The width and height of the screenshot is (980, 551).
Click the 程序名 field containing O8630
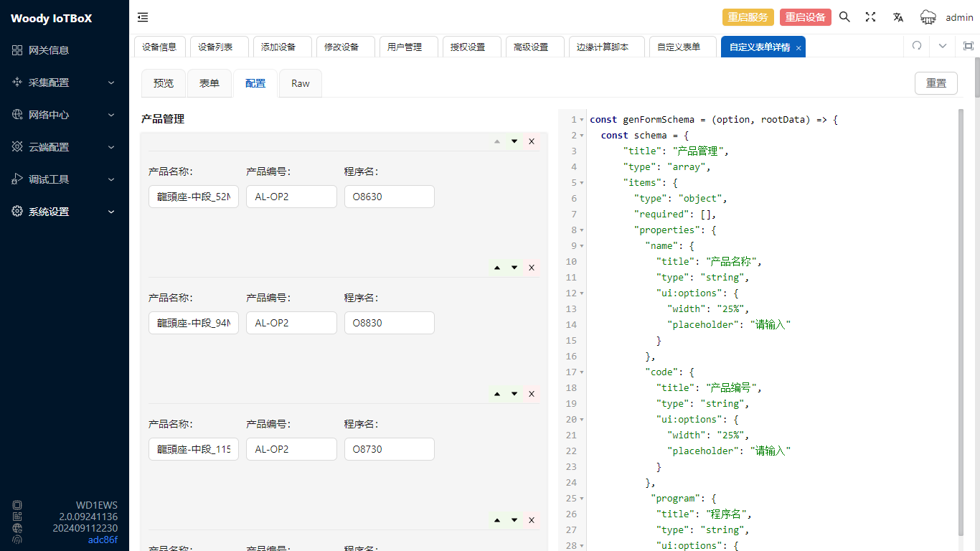[x=389, y=197]
